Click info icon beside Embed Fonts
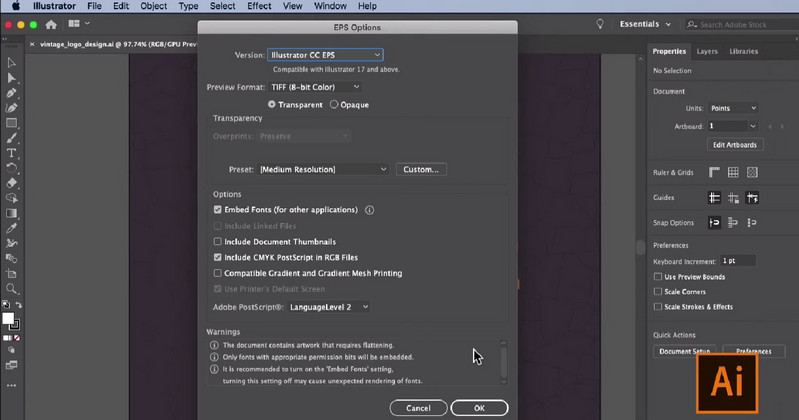Image resolution: width=799 pixels, height=420 pixels. point(370,210)
